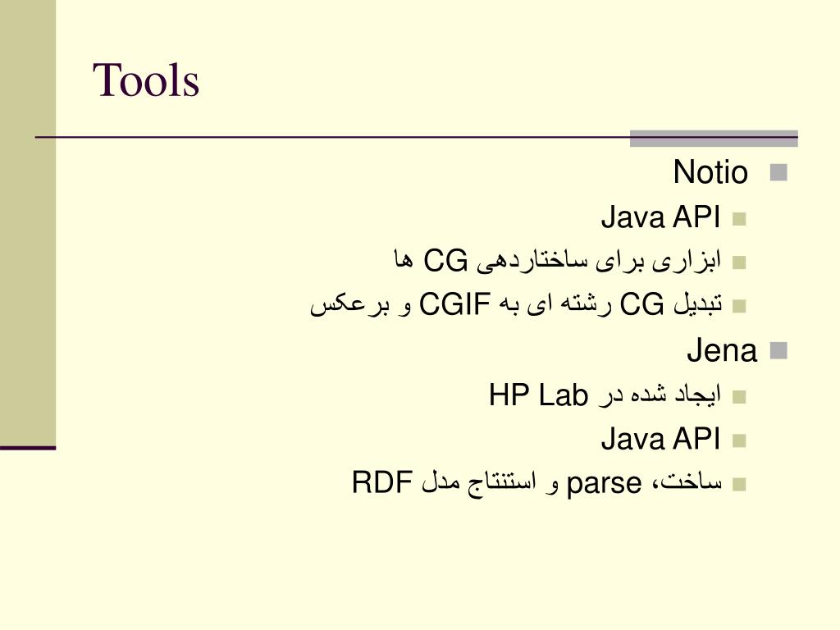Click bullet beside the RDF line
Image resolution: width=840 pixels, height=630 pixels.
pos(739,484)
